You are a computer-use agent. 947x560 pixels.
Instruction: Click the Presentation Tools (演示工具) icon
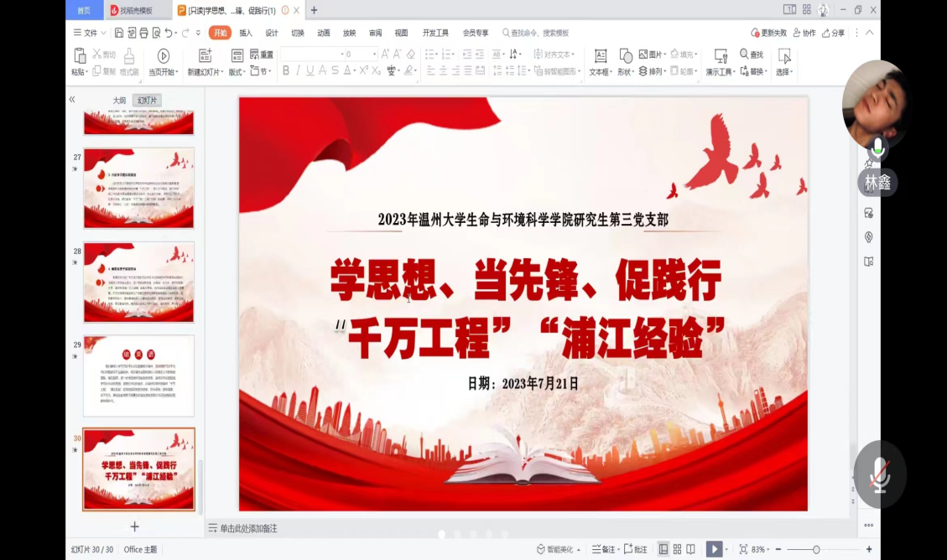720,55
